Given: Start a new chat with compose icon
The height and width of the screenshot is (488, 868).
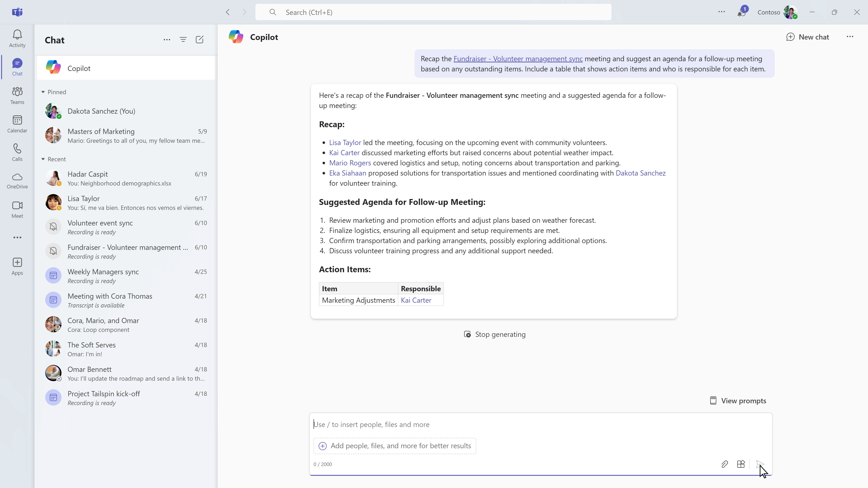Looking at the screenshot, I should pyautogui.click(x=199, y=40).
